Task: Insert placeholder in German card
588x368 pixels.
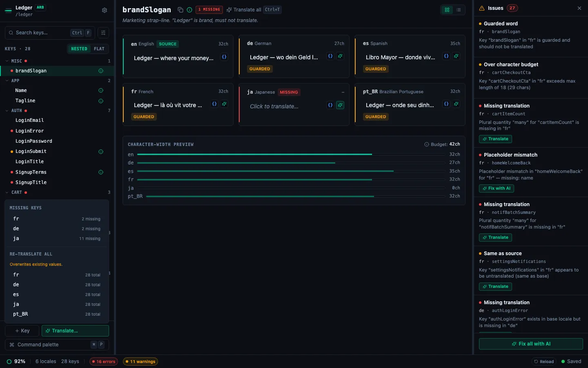Action: point(330,56)
